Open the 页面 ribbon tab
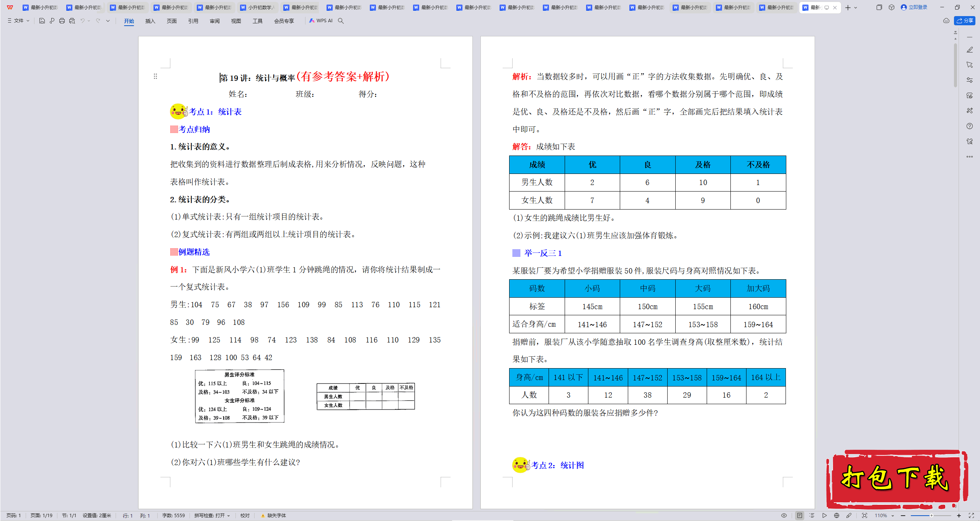 (172, 21)
